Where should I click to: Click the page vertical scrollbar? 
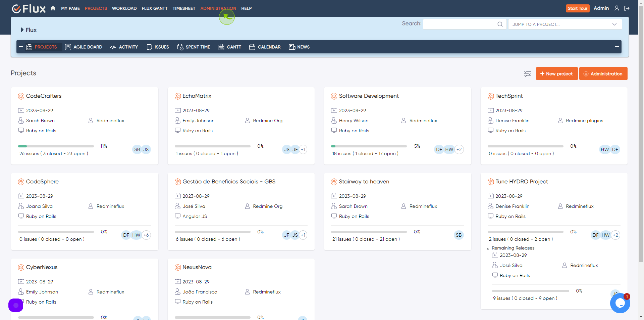641,134
